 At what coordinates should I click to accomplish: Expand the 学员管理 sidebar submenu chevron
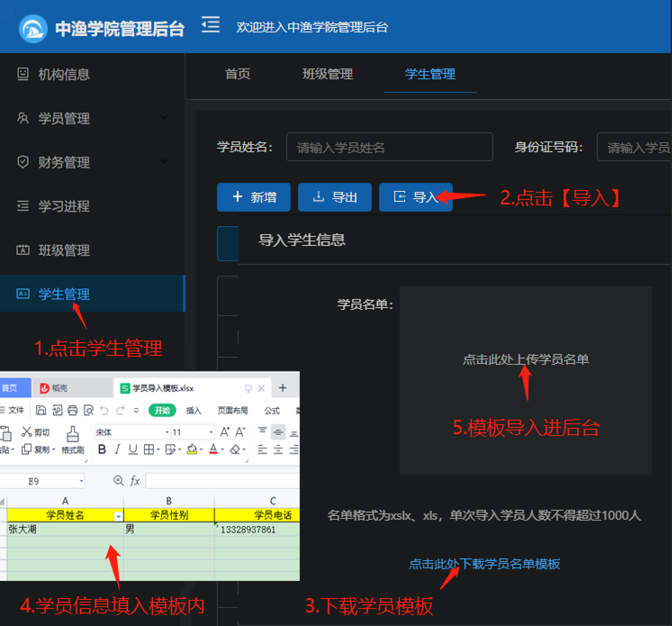click(x=164, y=118)
